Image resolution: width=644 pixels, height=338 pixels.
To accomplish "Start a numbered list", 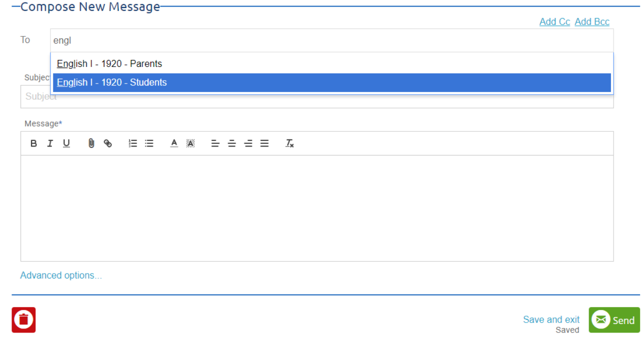I will pos(133,143).
